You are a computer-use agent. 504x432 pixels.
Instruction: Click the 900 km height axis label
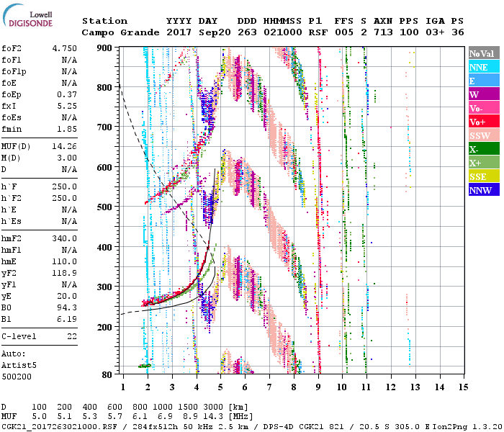coord(105,48)
